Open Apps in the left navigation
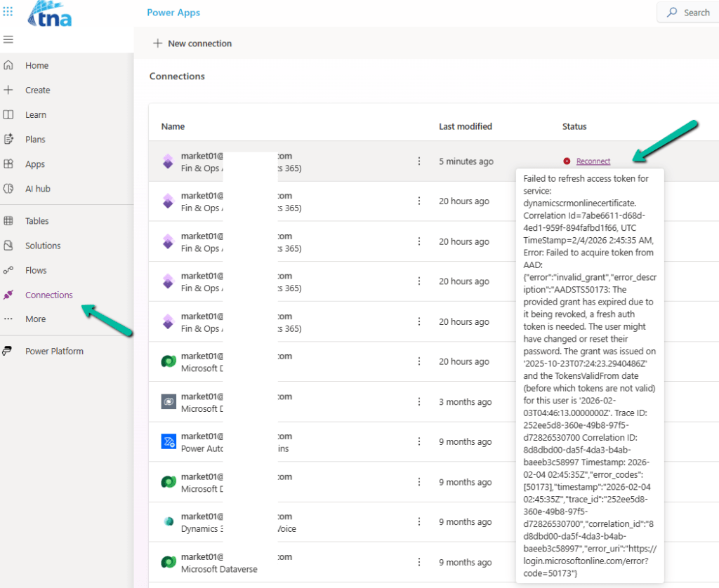The image size is (719, 588). click(35, 164)
